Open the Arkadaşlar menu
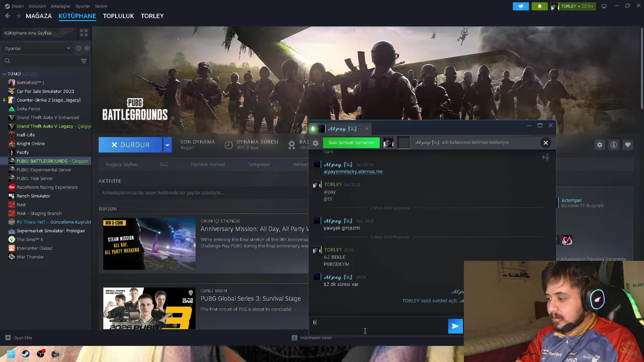 pos(60,6)
